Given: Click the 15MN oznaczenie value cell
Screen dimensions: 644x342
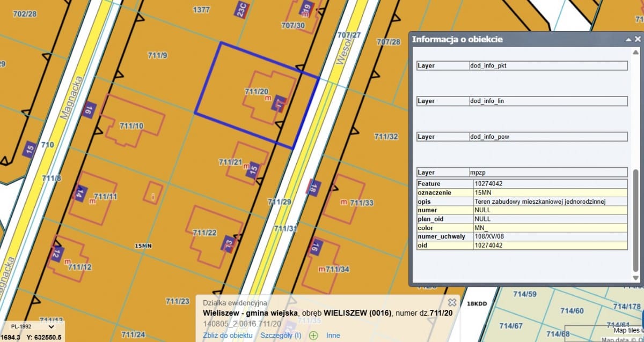Looking at the screenshot, I should [550, 192].
